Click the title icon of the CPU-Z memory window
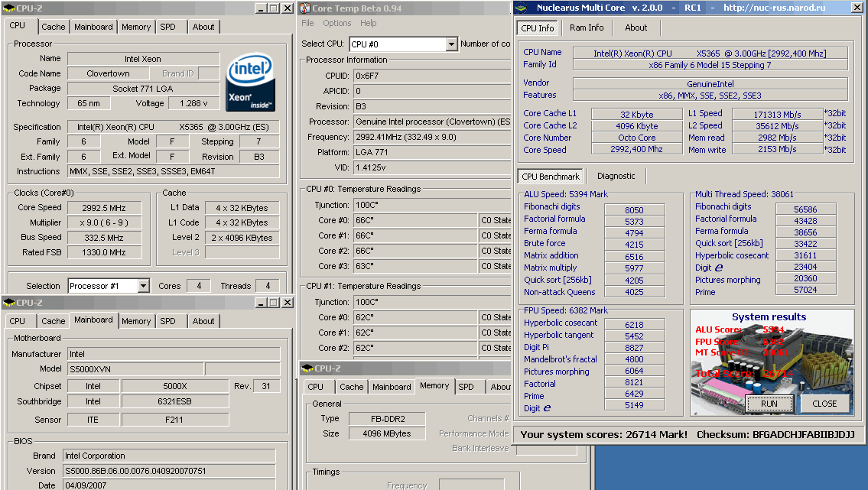Image resolution: width=868 pixels, height=490 pixels. point(307,368)
